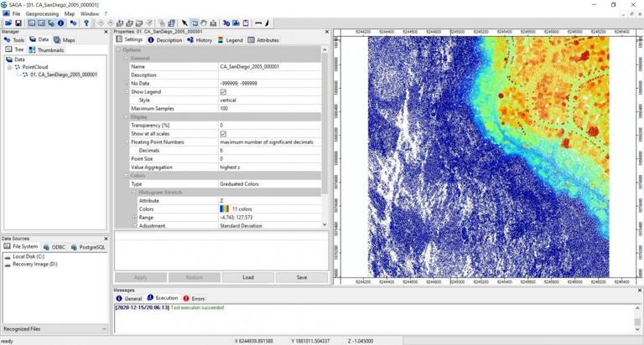Open the Description properties tab
Viewport: 644px width, 345px height.
click(164, 40)
